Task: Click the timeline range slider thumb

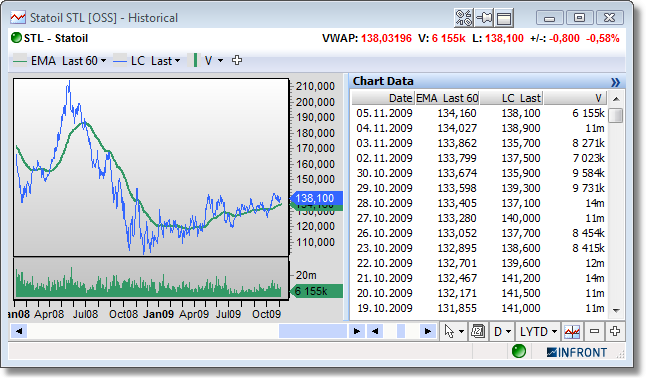Action: coord(312,331)
